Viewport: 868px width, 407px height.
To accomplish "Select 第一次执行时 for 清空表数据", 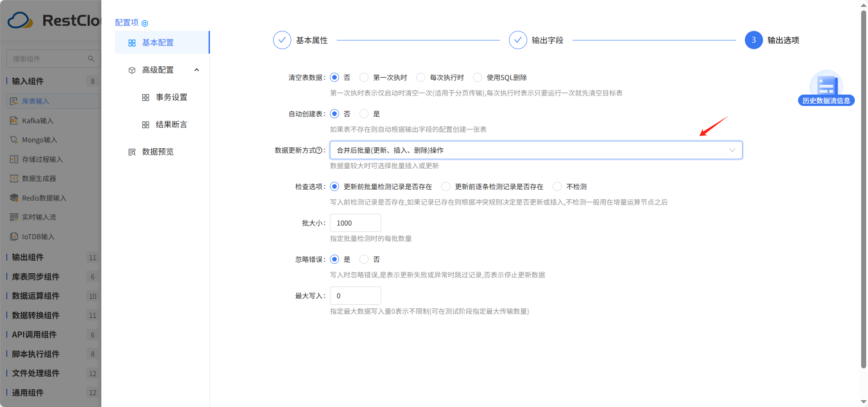I will pyautogui.click(x=364, y=77).
